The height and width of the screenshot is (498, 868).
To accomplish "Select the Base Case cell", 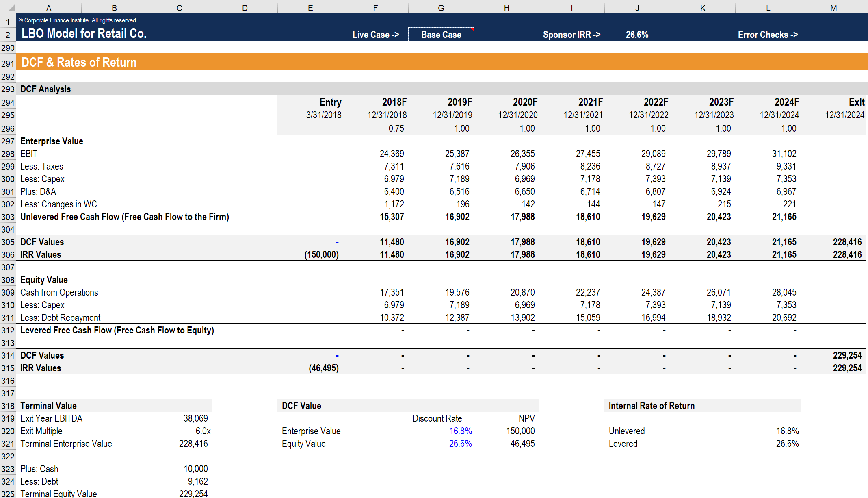I will click(441, 35).
